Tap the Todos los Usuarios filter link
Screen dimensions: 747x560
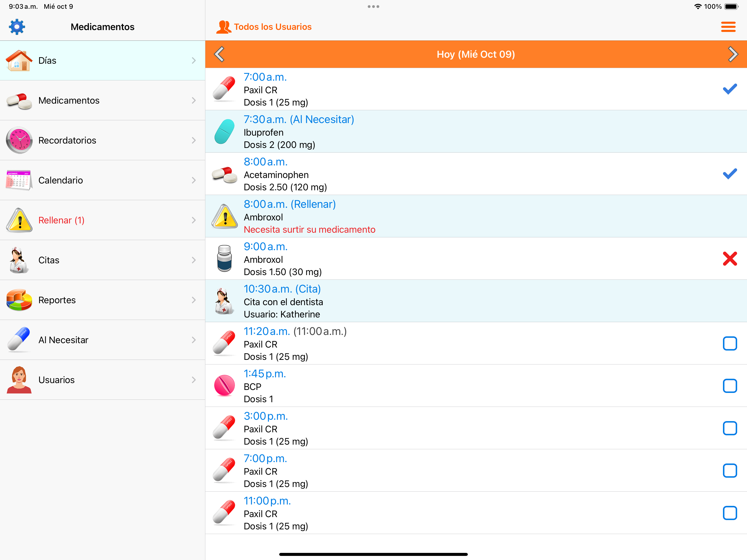coord(272,27)
